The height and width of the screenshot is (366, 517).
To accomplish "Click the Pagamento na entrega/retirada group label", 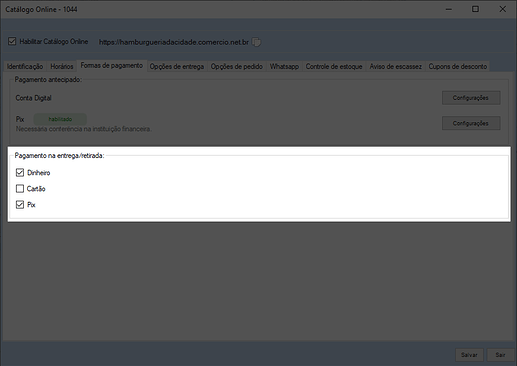I will [59, 156].
